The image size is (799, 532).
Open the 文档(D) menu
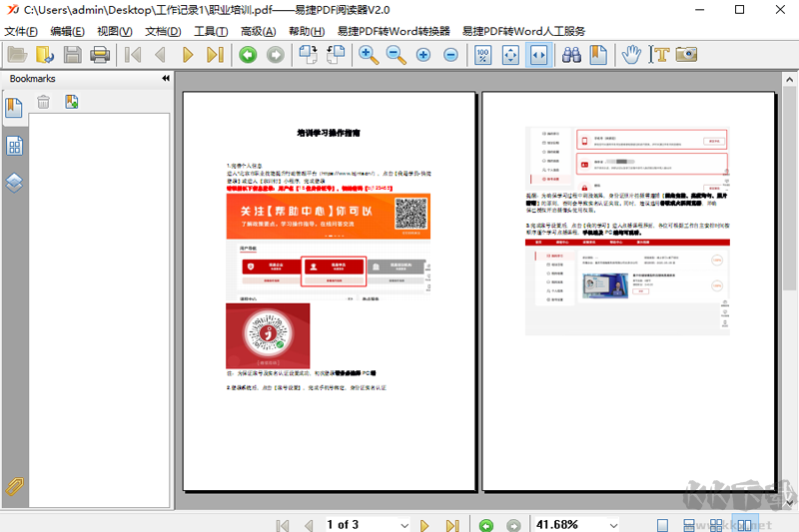[x=163, y=31]
